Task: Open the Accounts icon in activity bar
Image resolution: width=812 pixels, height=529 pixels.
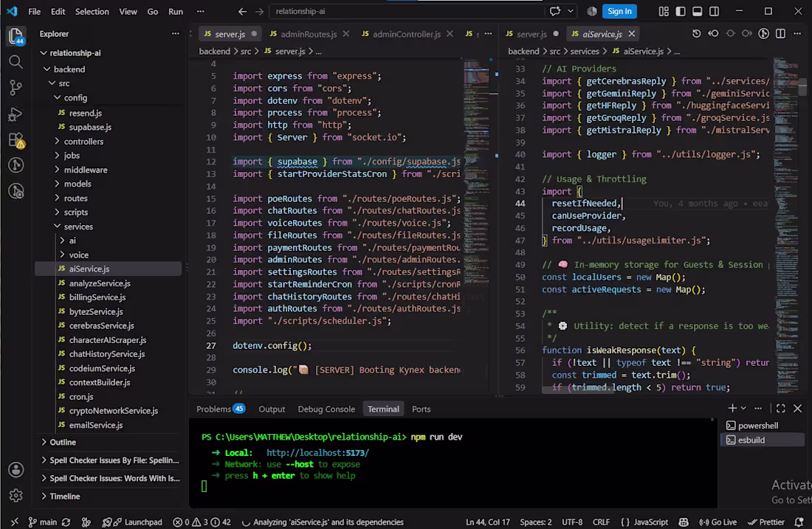Action: [16, 469]
